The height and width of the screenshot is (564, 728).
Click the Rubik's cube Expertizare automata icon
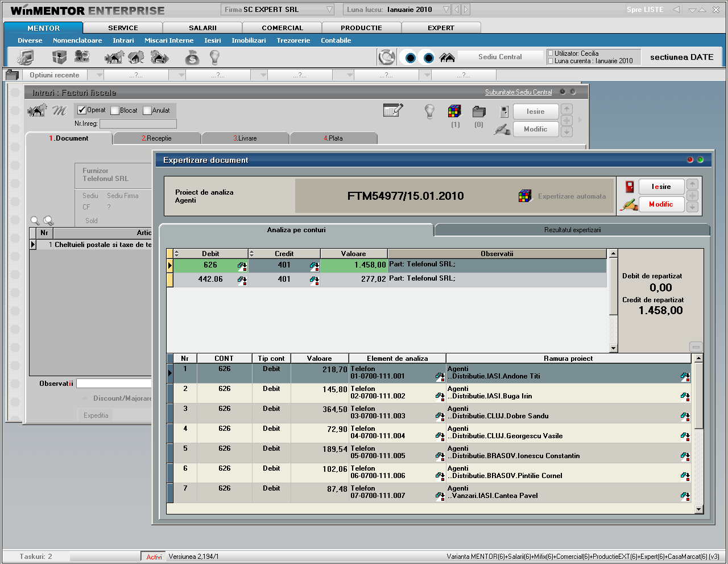point(525,196)
